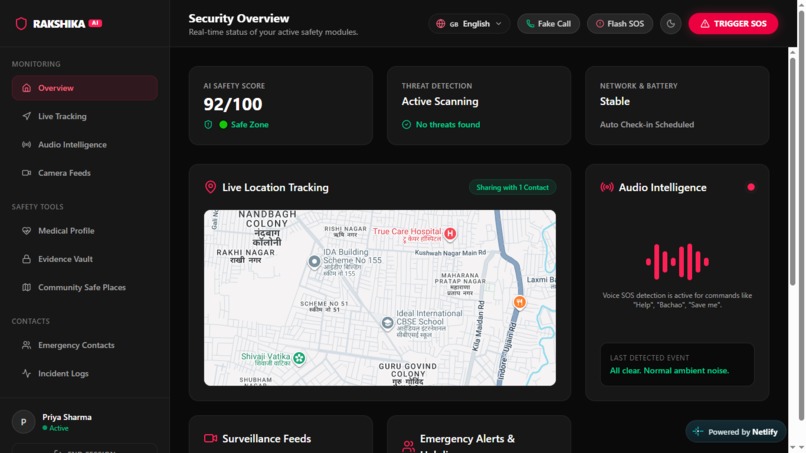Click Auto Check-in Scheduled text
Viewport: 806px width, 453px height.
click(647, 124)
